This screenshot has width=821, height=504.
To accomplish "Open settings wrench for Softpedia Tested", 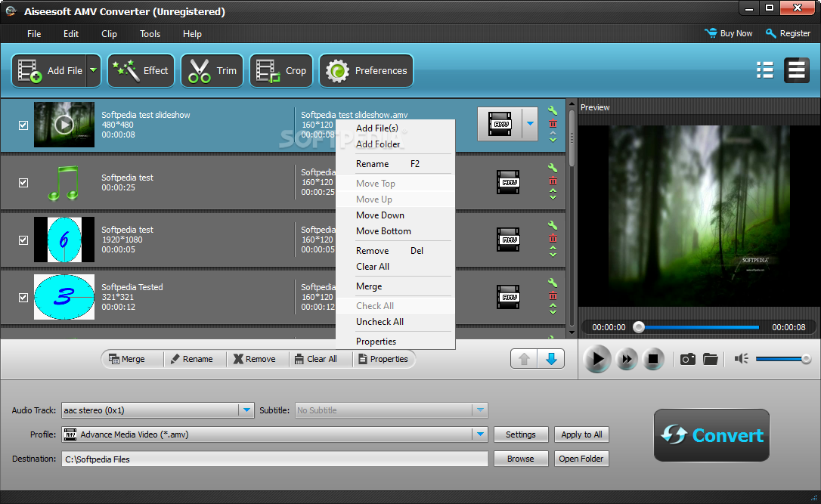I will (x=553, y=283).
